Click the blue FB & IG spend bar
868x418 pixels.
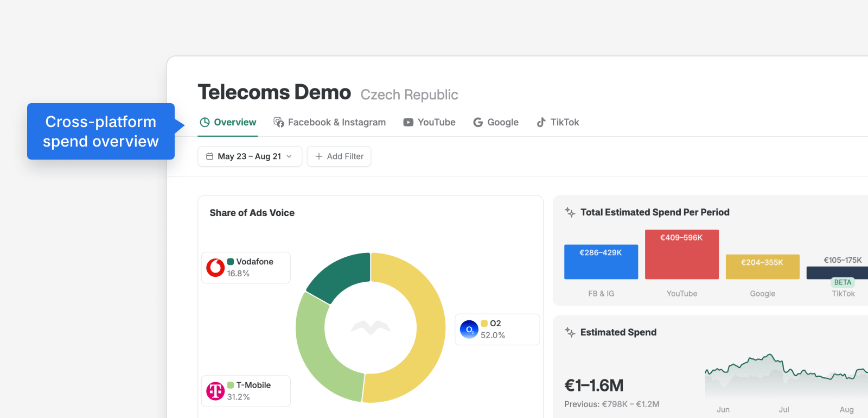coord(601,262)
